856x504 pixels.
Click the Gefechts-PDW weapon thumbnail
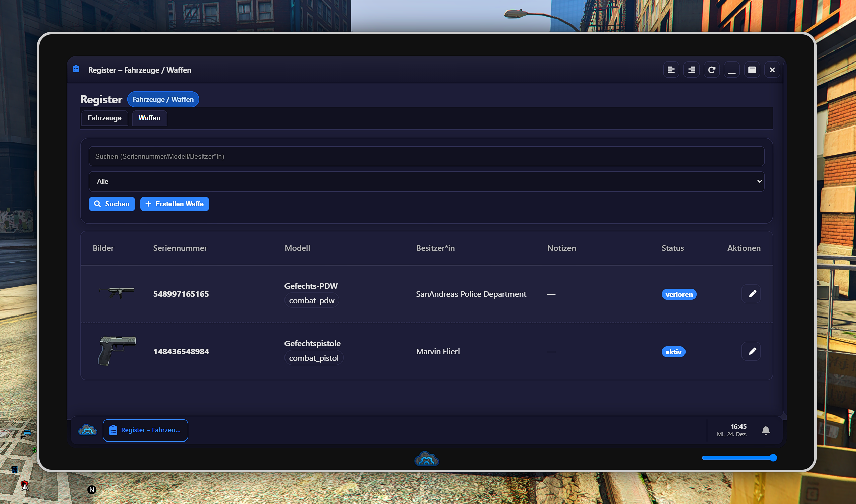[117, 292]
